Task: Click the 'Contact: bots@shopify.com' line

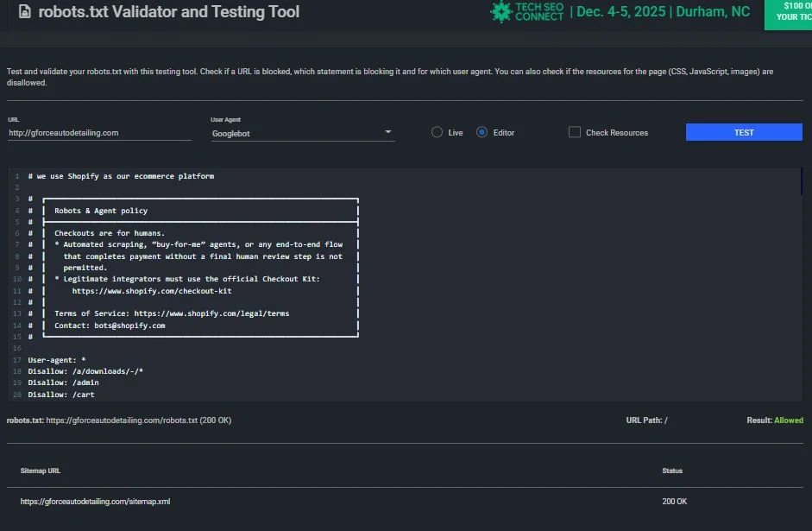Action: [110, 326]
